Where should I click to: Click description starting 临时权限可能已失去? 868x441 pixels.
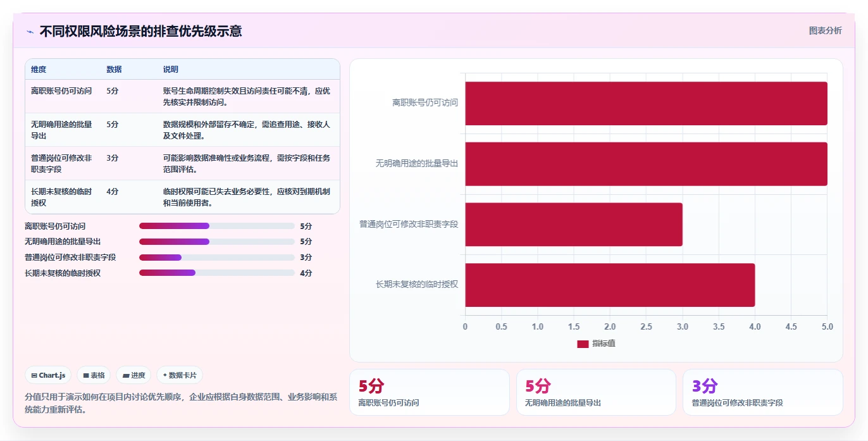click(247, 197)
